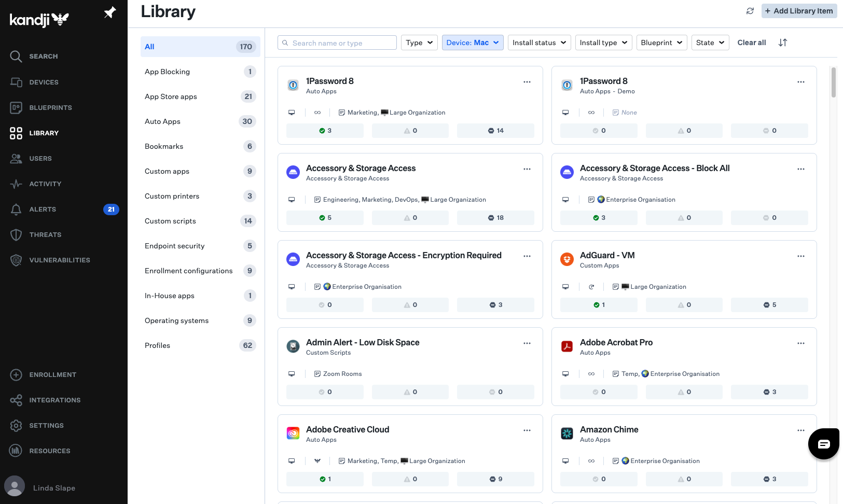
Task: Select the Bookmarks category
Action: coord(200,146)
